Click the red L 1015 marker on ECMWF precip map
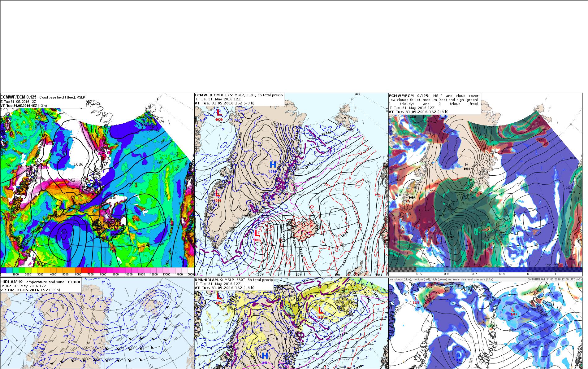 click(218, 196)
